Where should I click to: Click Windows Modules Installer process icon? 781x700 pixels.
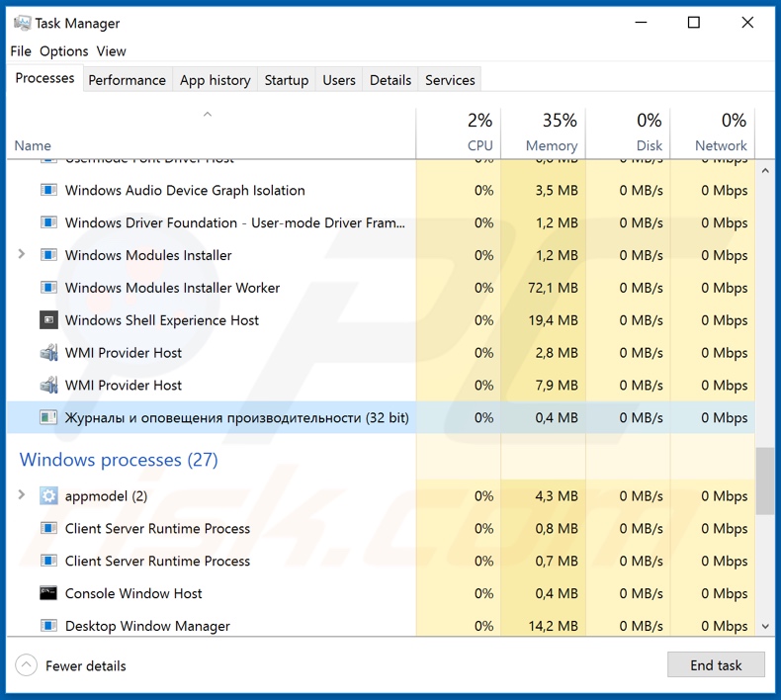(x=48, y=255)
